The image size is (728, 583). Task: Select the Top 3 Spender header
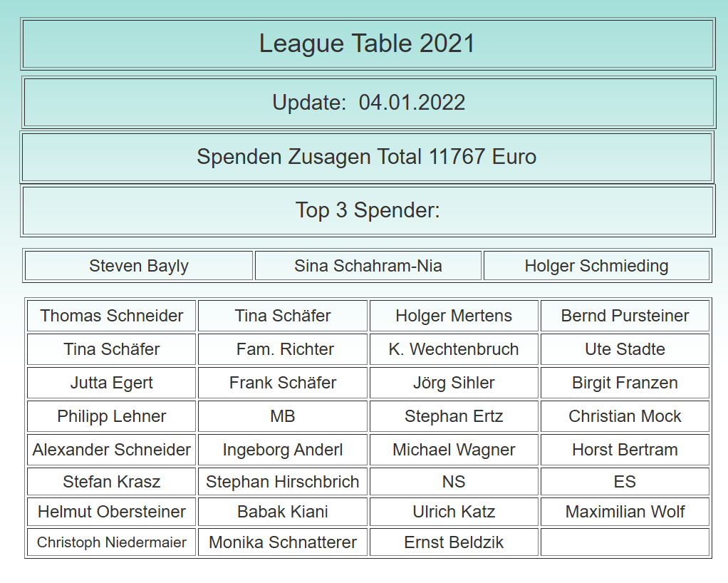tap(368, 210)
